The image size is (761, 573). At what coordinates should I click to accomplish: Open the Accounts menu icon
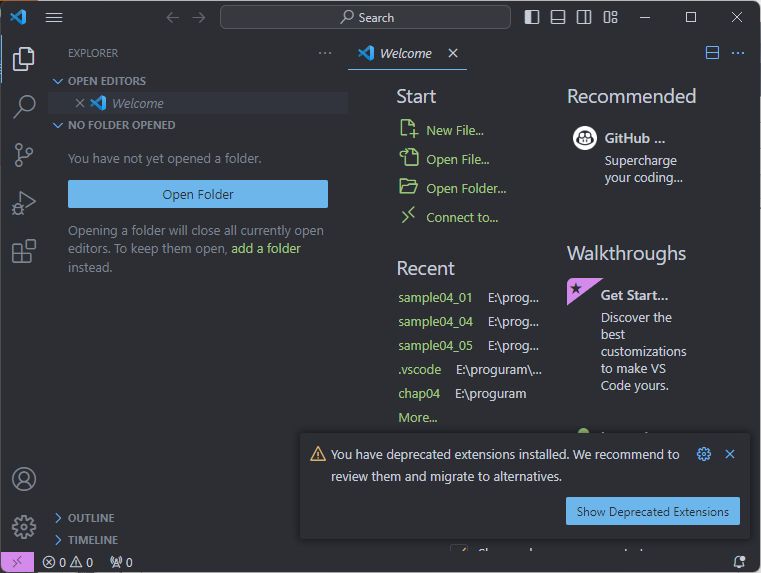click(x=23, y=479)
